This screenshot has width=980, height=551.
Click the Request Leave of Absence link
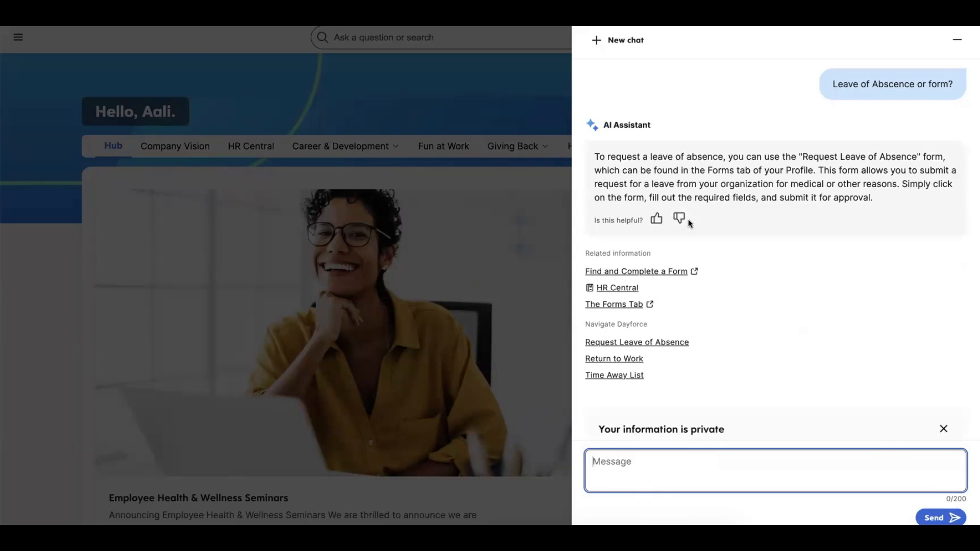pos(636,342)
